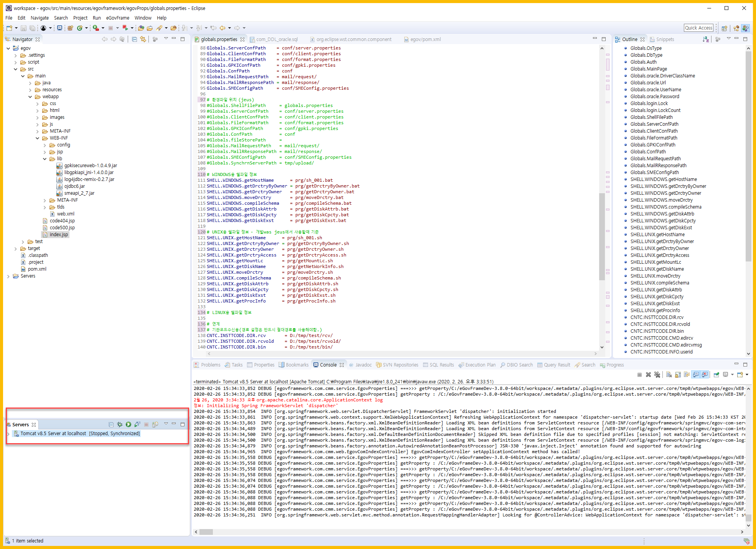Toggle Link with Editor in the Navigator
Viewport: 756px width, 549px height.
tap(143, 39)
